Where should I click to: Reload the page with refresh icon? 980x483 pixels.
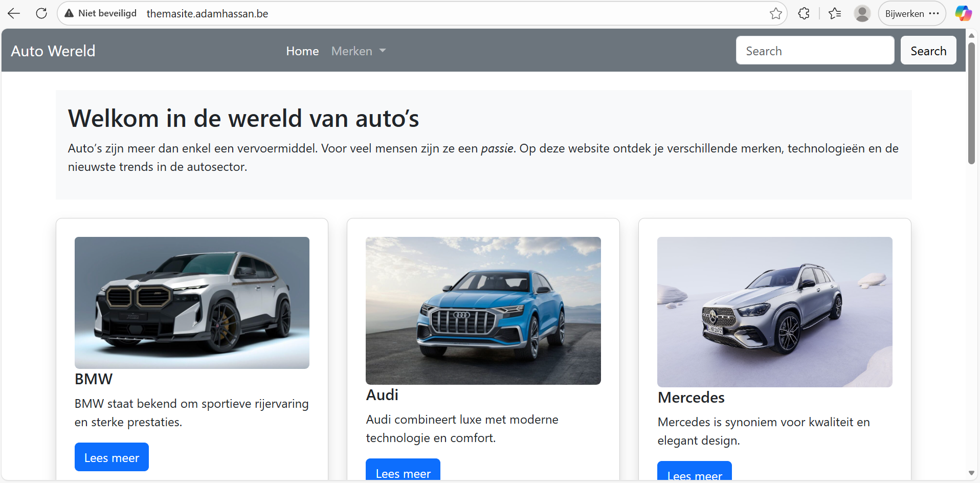pyautogui.click(x=41, y=13)
